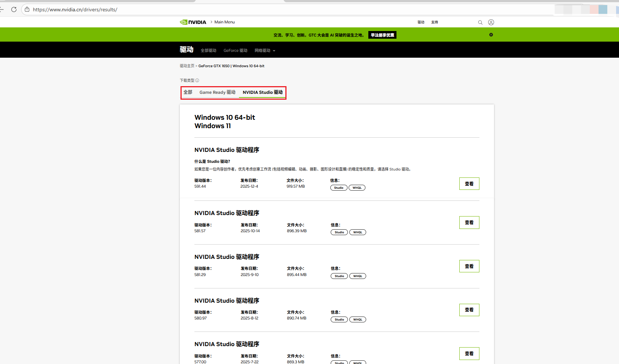Click the NVIDIA logo
The width and height of the screenshot is (619, 364).
click(x=193, y=22)
